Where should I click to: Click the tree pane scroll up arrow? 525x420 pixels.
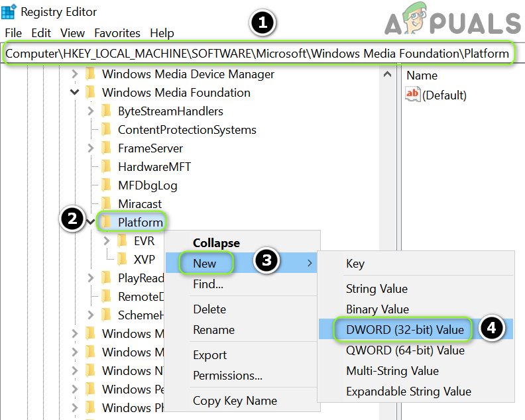pos(388,74)
